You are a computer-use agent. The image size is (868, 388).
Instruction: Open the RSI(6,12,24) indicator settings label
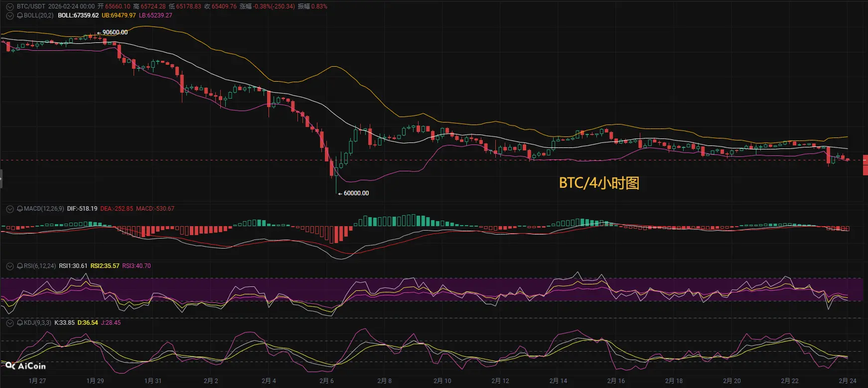coord(40,266)
